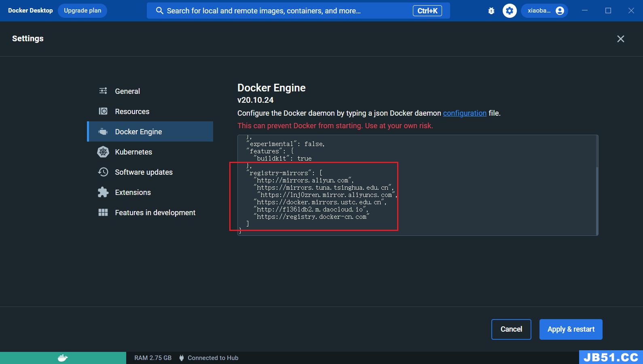This screenshot has width=643, height=364.
Task: Select General in settings sidebar
Action: (x=150, y=91)
